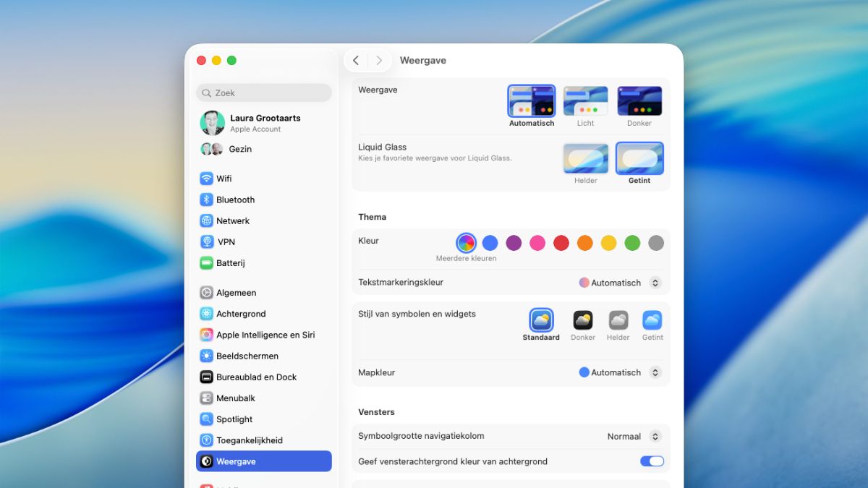Open the Wifi settings icon
This screenshot has width=868, height=488.
coord(207,179)
